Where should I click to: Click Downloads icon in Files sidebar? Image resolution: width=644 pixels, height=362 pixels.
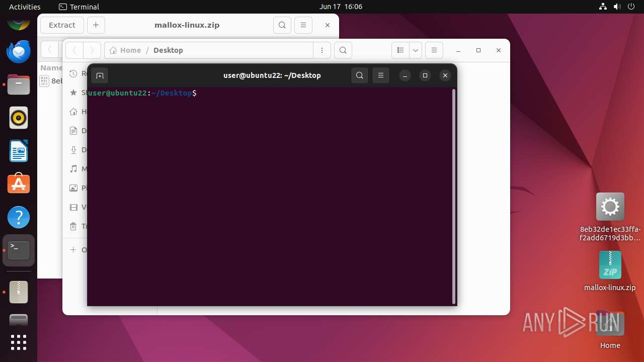point(73,150)
